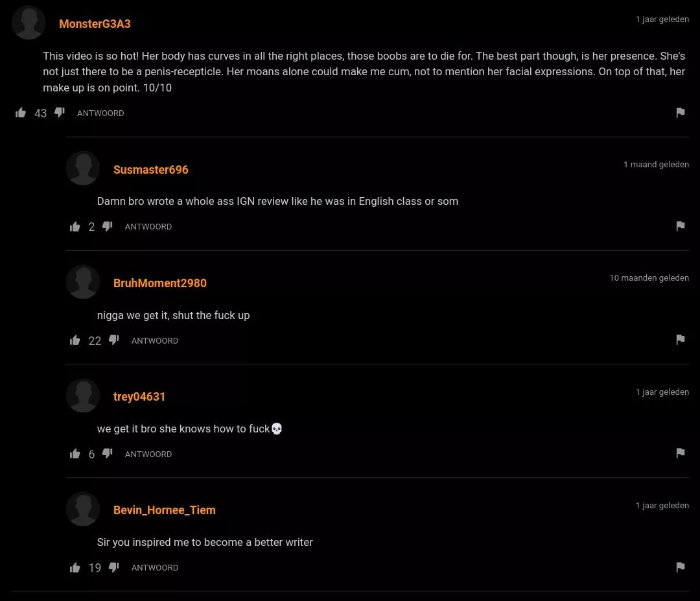Reply to Susmaster696 via Antwoord
This screenshot has height=601, width=700.
pyautogui.click(x=148, y=227)
